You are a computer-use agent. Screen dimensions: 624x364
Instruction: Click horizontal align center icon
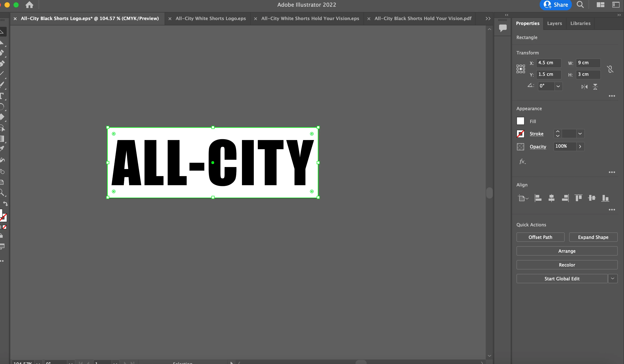[551, 198]
